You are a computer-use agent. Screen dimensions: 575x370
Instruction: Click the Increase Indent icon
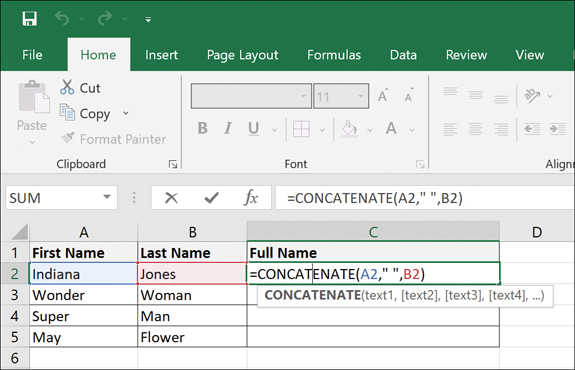click(x=557, y=129)
